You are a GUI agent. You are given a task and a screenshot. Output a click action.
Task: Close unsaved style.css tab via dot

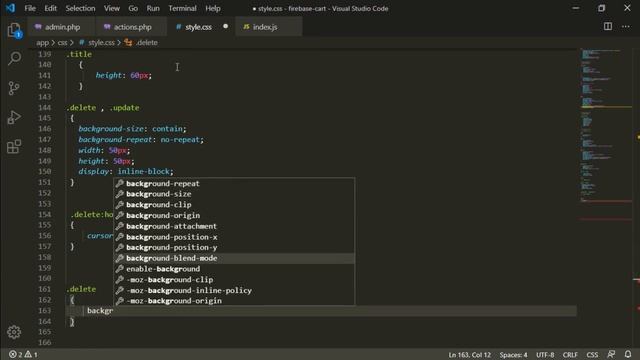coord(225,27)
